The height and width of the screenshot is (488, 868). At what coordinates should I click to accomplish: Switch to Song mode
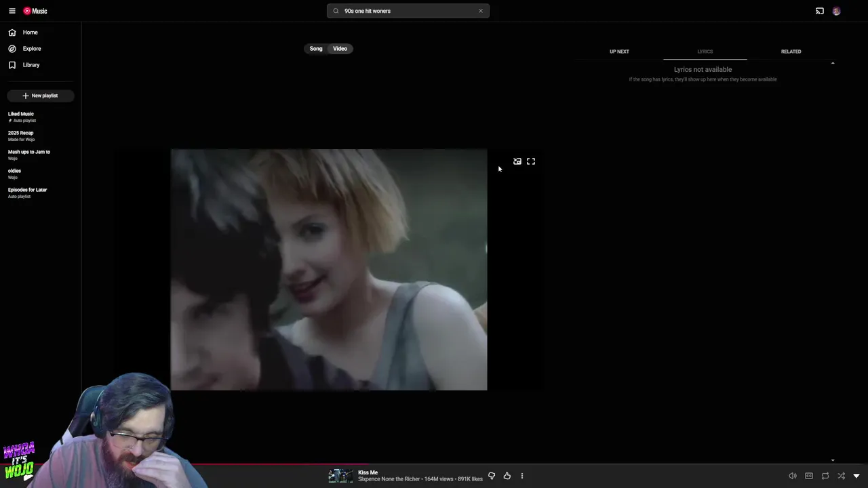click(x=316, y=49)
